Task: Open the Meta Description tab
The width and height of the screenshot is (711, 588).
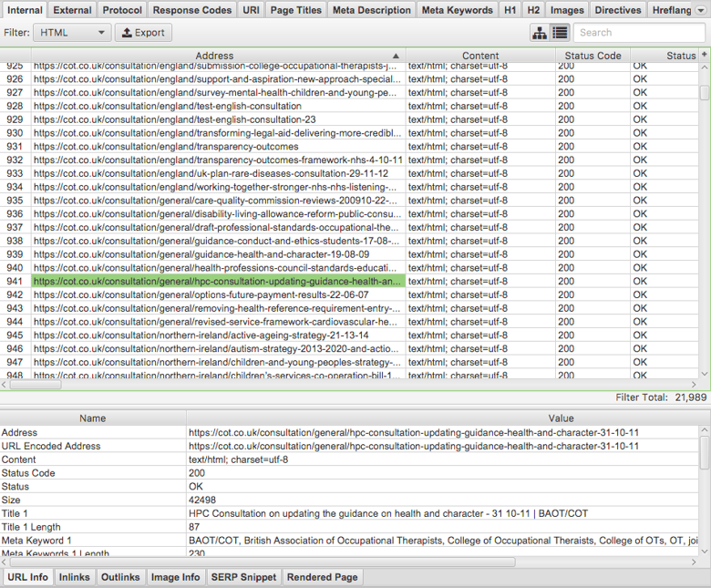Action: (371, 10)
